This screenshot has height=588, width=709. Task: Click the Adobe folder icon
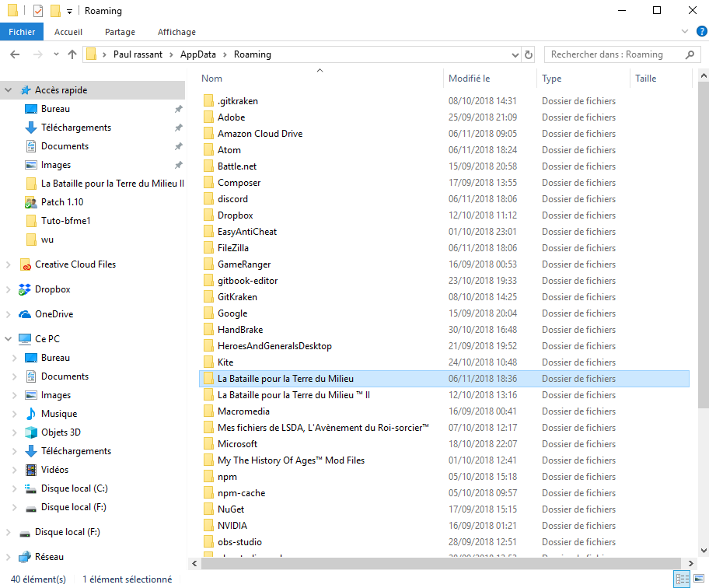pos(208,117)
